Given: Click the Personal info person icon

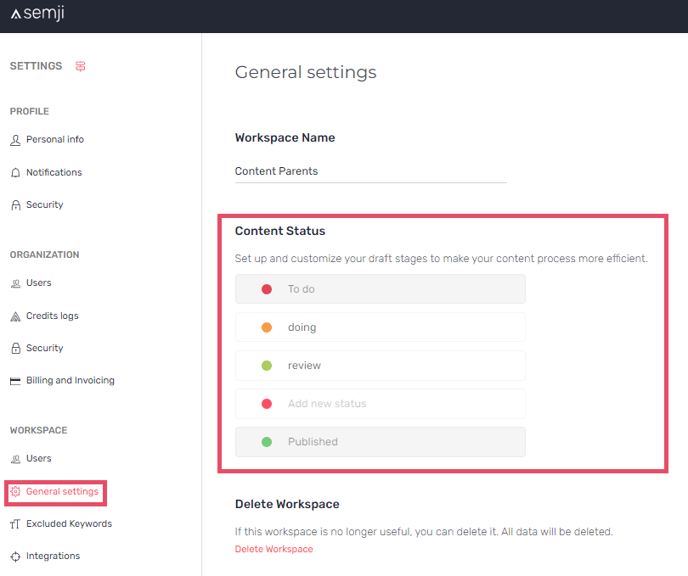Looking at the screenshot, I should [x=15, y=140].
